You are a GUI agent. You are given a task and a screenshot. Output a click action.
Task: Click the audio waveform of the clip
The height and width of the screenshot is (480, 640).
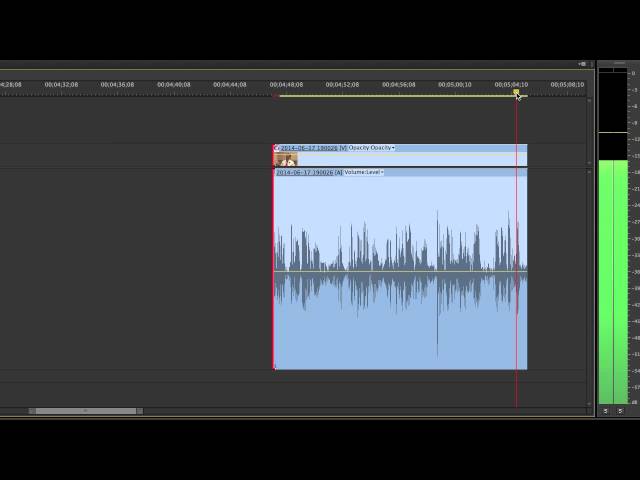[x=400, y=286]
